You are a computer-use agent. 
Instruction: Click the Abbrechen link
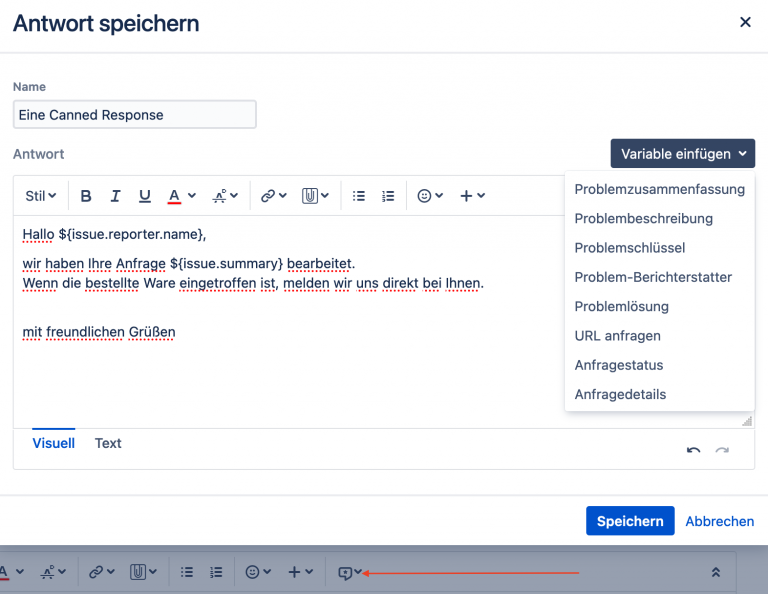point(719,521)
